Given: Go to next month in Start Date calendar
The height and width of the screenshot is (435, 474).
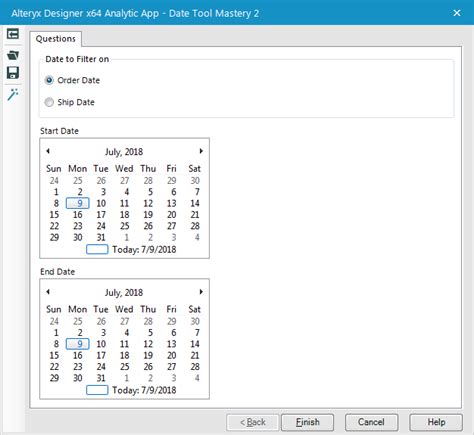Looking at the screenshot, I should coord(201,151).
